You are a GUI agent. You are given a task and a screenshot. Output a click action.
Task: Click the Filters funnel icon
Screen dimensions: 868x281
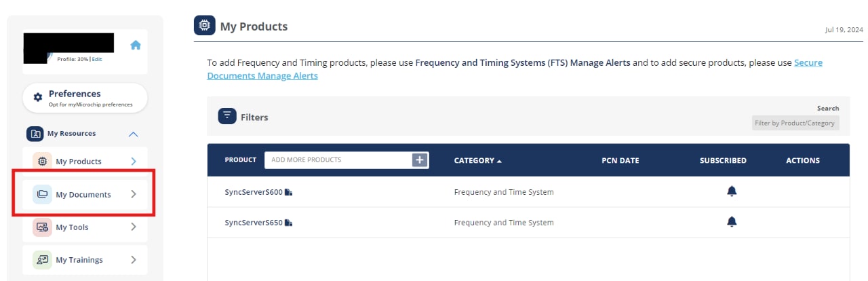coord(227,116)
